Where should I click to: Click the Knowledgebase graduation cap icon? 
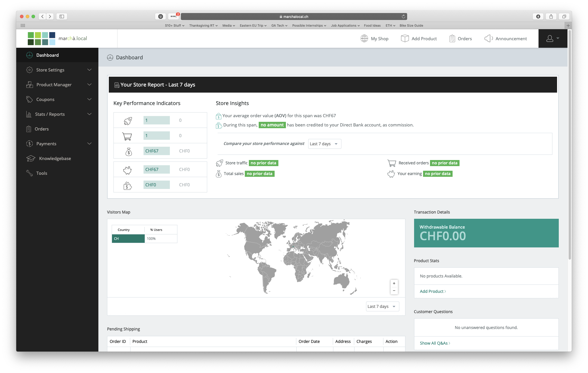(x=31, y=159)
